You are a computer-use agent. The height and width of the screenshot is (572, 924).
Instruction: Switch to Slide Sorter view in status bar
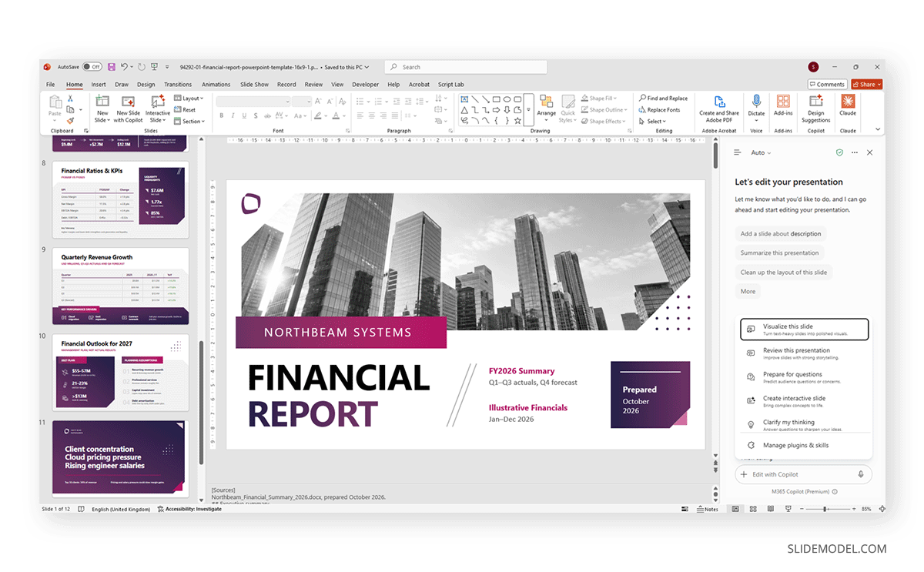(752, 509)
